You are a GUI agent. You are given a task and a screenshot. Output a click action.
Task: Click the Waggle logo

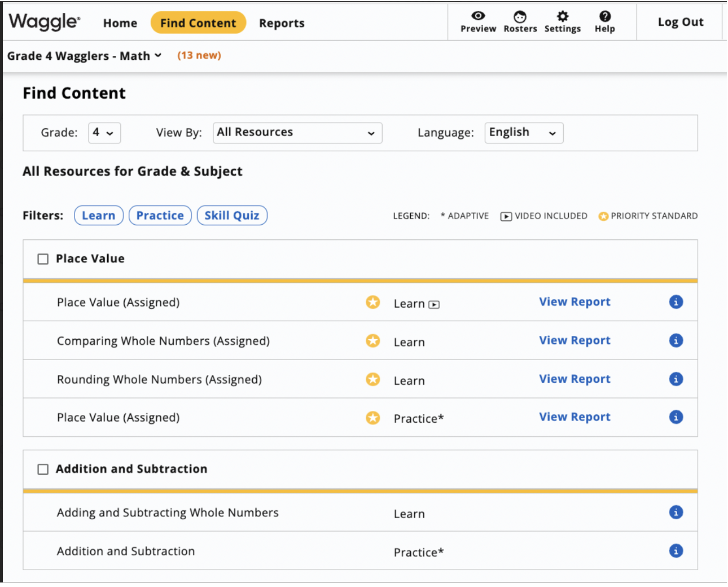pos(44,21)
